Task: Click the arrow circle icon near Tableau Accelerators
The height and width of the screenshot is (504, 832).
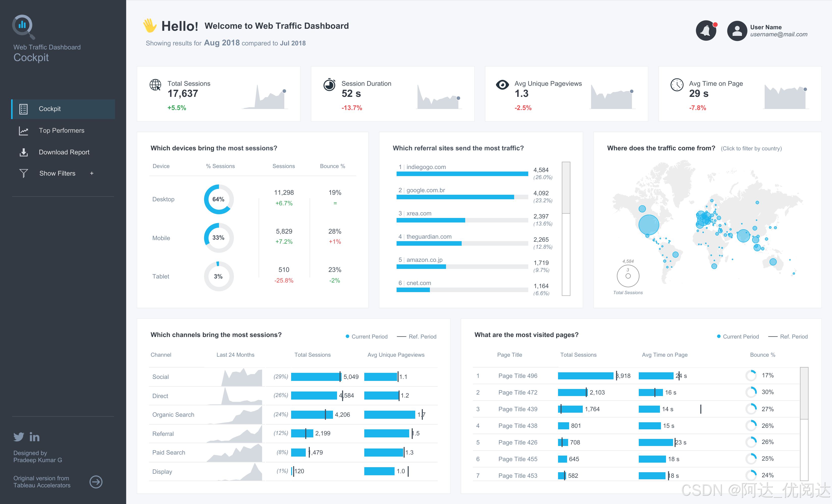Action: [96, 482]
